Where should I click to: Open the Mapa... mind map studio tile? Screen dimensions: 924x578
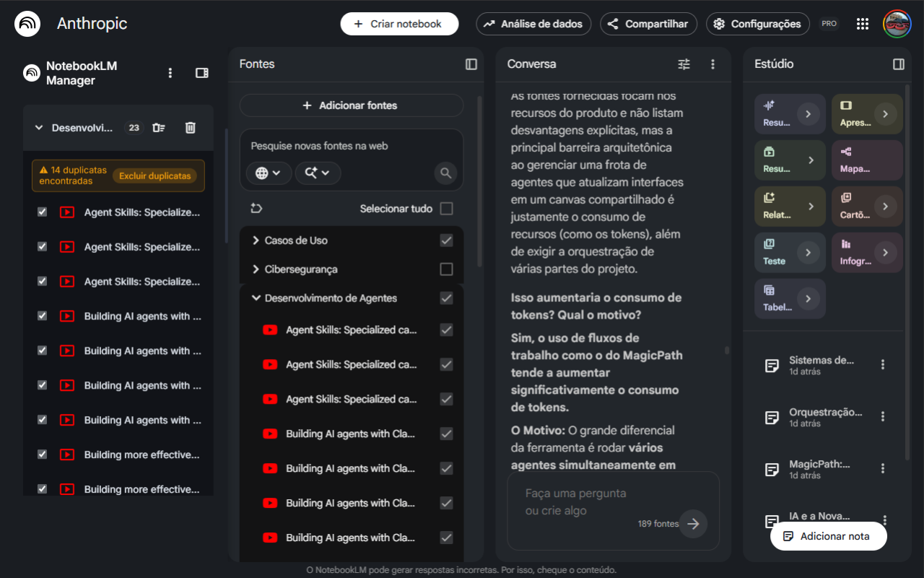867,160
